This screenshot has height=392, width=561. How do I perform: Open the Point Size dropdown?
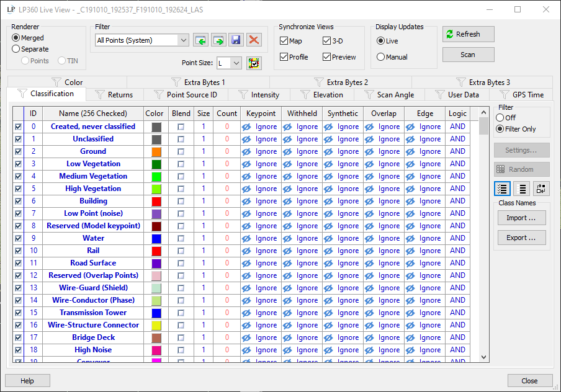coord(236,63)
